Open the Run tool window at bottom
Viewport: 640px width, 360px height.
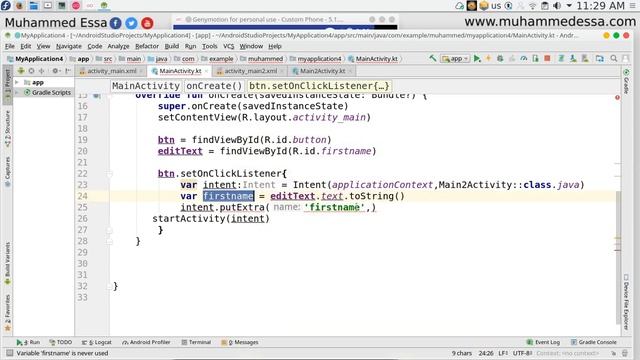pos(29,342)
